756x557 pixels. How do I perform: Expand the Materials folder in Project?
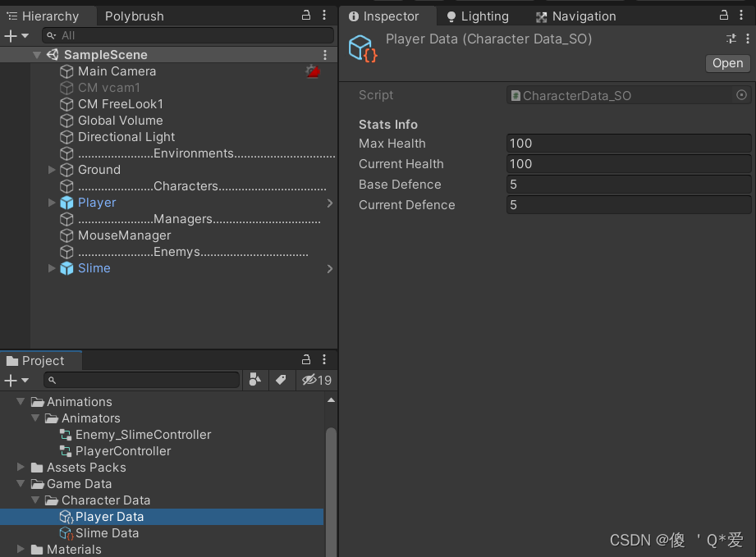[x=21, y=550]
